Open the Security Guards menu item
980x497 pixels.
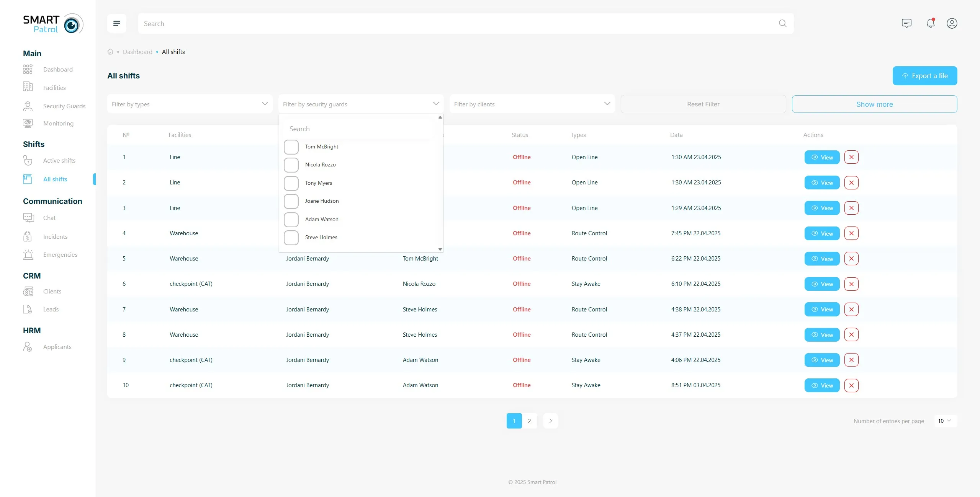click(x=64, y=106)
